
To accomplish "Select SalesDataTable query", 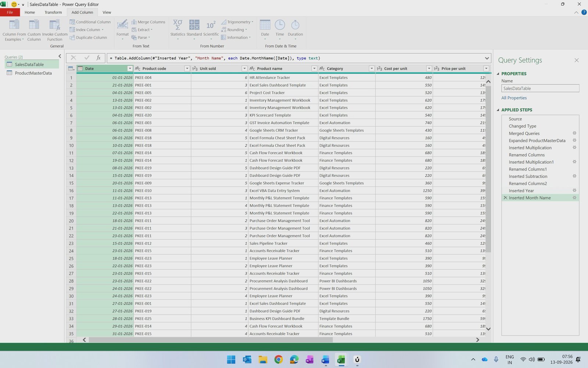I will [x=32, y=64].
